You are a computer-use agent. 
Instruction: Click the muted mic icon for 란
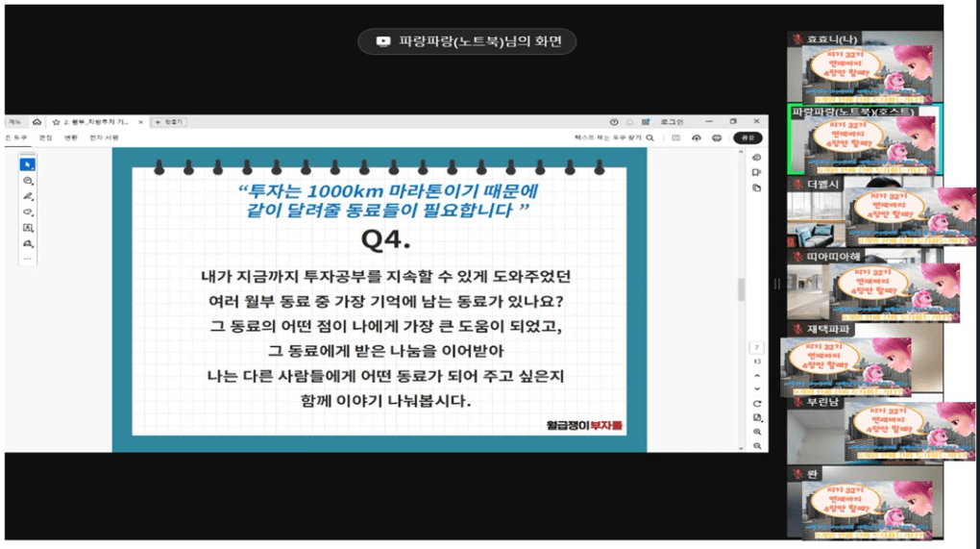(x=797, y=474)
